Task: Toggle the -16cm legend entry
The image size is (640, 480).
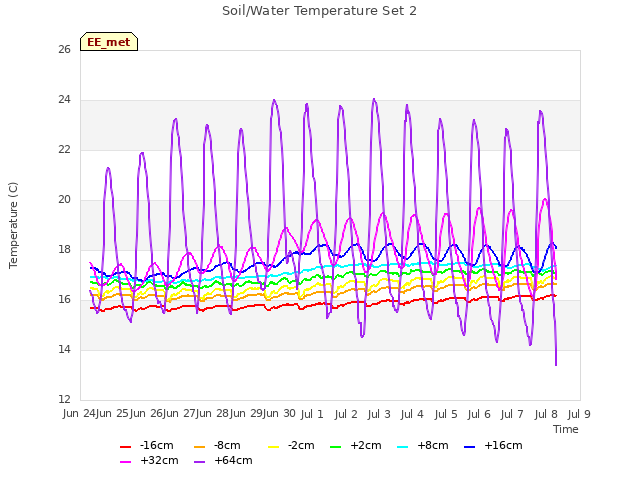Action: point(147,445)
